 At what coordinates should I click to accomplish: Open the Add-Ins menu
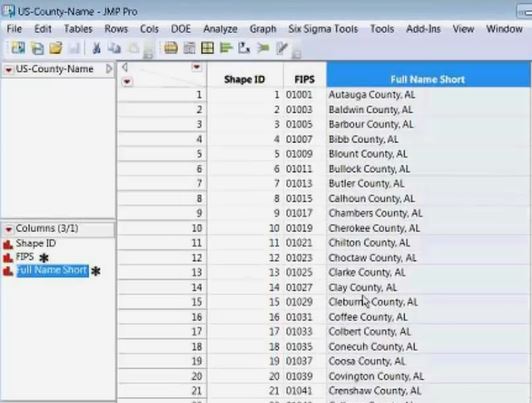[423, 29]
